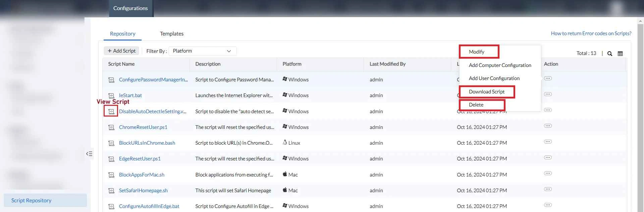Screen dimensions: 644x212
Task: Open the SetSafariHomepage.sh script link
Action: pyautogui.click(x=143, y=191)
